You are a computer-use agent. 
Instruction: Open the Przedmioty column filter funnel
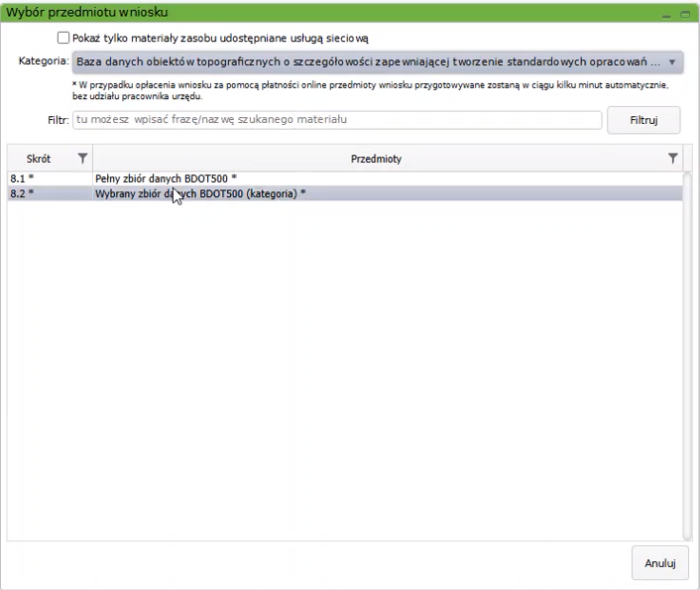673,159
